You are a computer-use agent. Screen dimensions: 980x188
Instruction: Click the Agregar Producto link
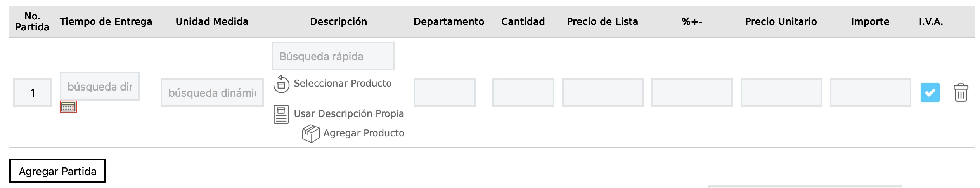point(364,133)
